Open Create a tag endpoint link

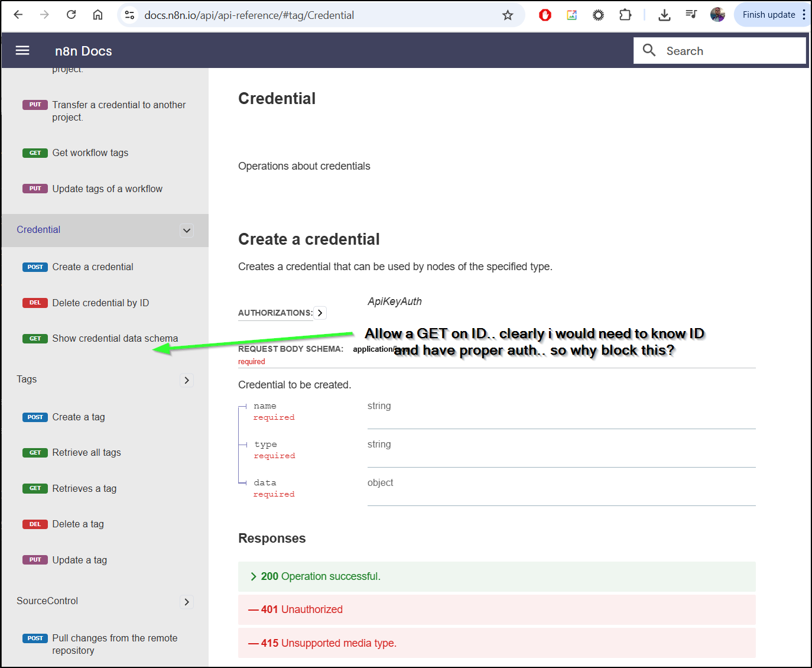[79, 417]
